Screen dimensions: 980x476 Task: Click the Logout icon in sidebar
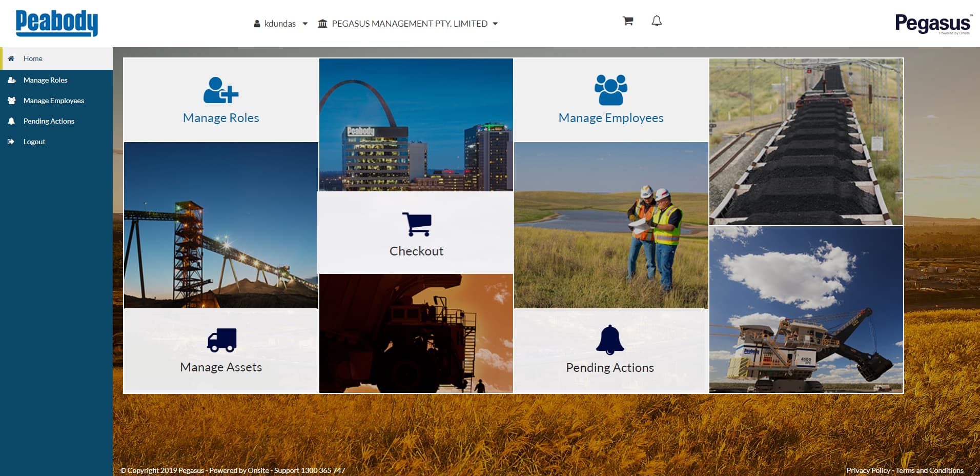pos(11,142)
